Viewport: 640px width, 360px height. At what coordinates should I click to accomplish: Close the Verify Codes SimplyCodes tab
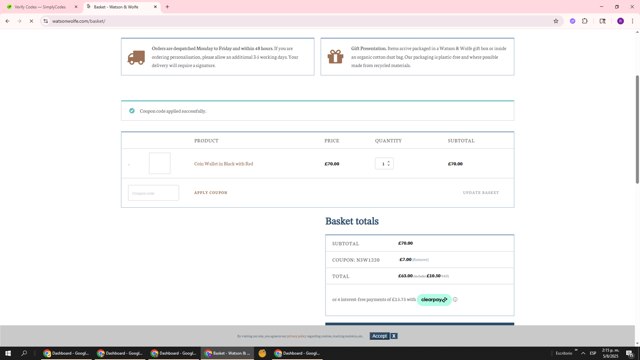click(x=76, y=7)
